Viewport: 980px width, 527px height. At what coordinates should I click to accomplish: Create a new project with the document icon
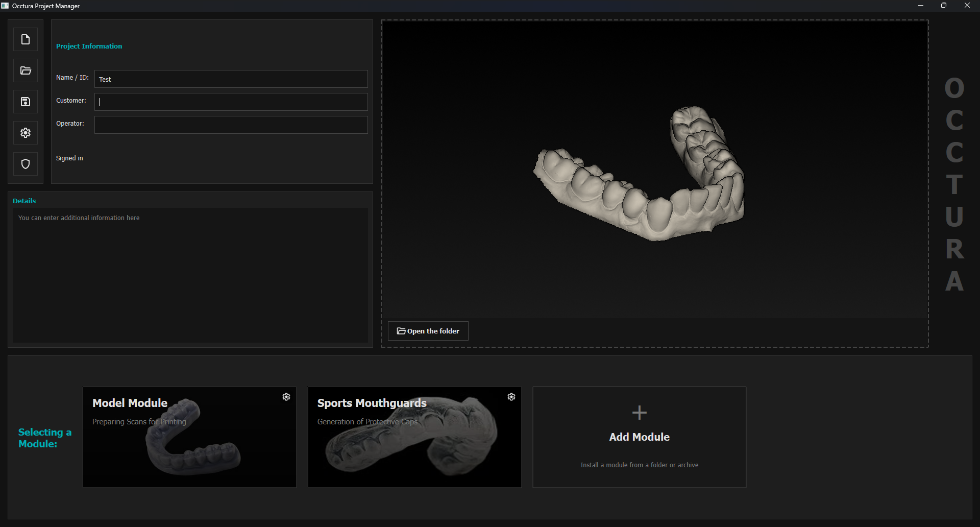click(x=26, y=39)
